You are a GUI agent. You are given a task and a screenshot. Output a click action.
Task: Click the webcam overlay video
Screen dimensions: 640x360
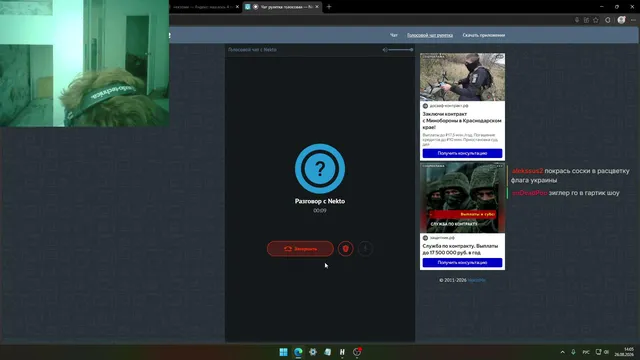84,63
